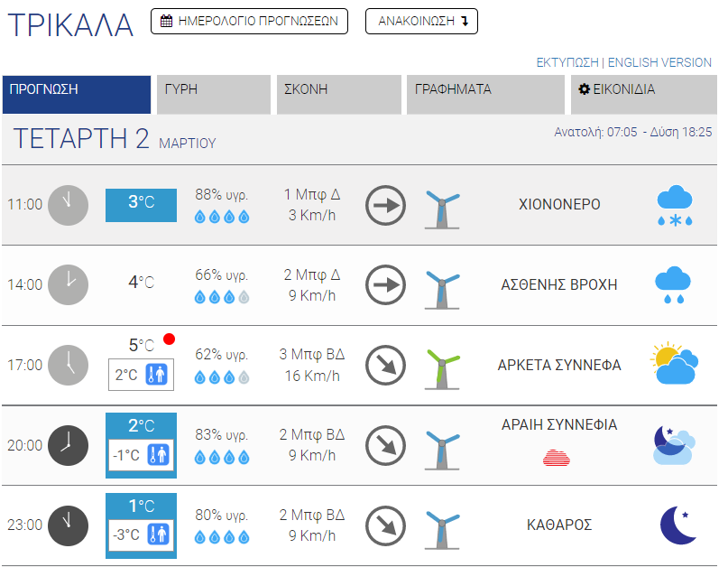Viewport: 728px width, 567px height.
Task: Click the sleet weather icon at 11:00
Action: click(x=675, y=206)
